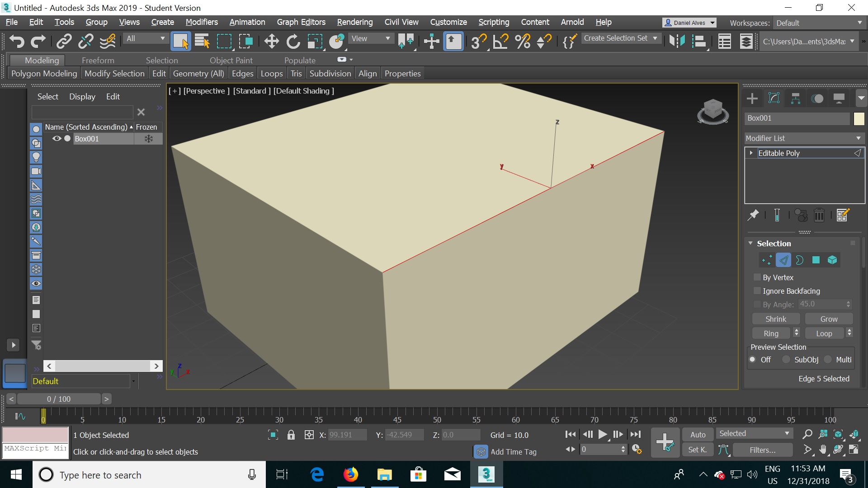Open the Rendering menu
Image resolution: width=868 pixels, height=488 pixels.
click(355, 22)
